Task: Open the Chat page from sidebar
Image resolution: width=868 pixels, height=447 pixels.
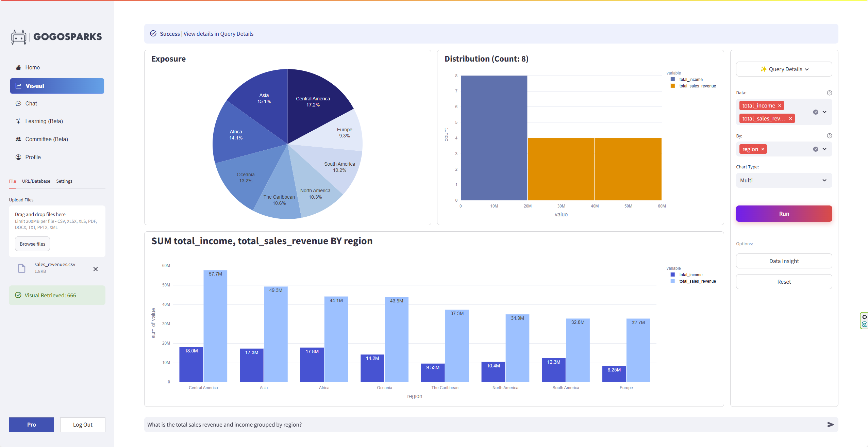Action: (x=31, y=103)
